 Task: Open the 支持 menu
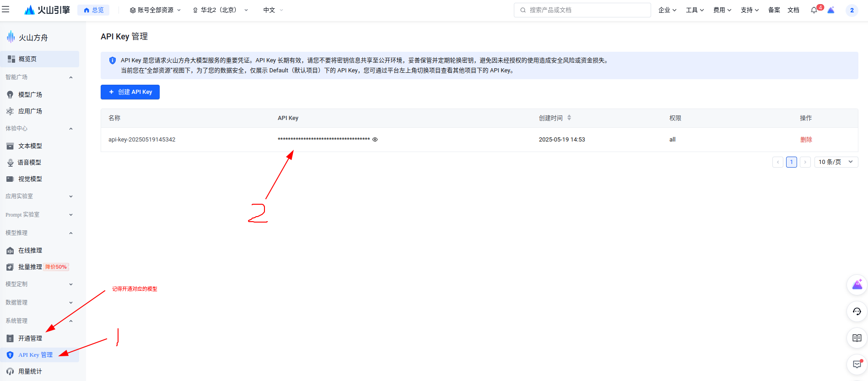coord(749,10)
